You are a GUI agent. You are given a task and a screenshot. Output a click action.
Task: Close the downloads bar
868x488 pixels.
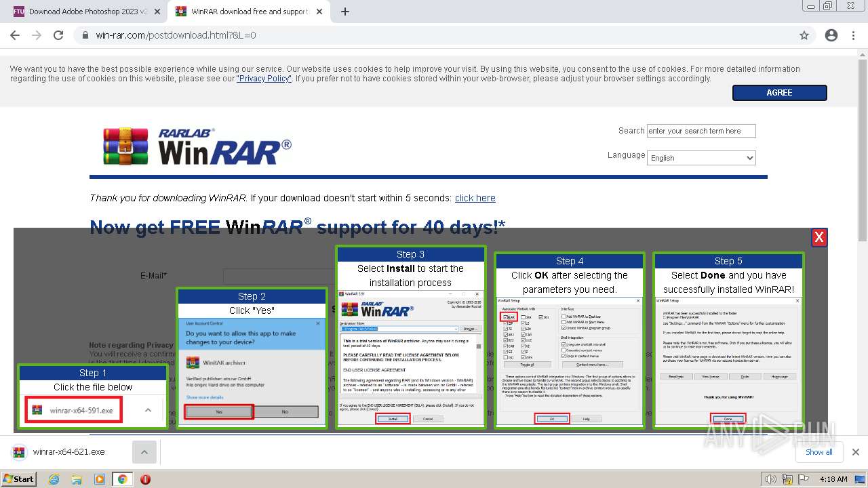tap(856, 452)
